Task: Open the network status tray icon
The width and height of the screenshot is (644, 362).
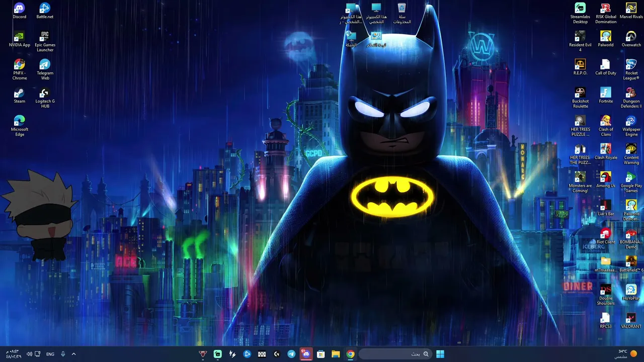Action: [38, 354]
